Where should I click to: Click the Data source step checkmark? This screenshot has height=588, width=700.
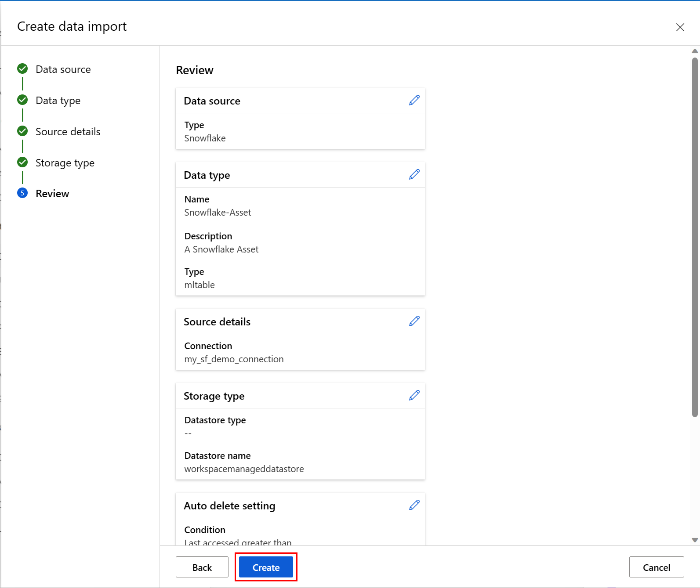click(22, 69)
